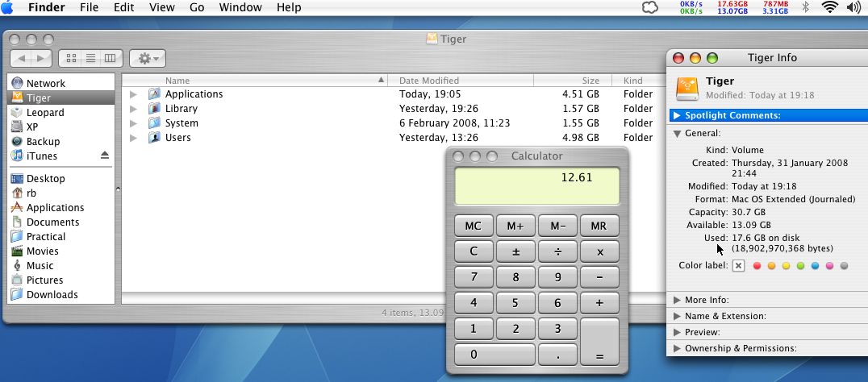The image size is (868, 382).
Task: Click the calculator equals button
Action: (x=599, y=342)
